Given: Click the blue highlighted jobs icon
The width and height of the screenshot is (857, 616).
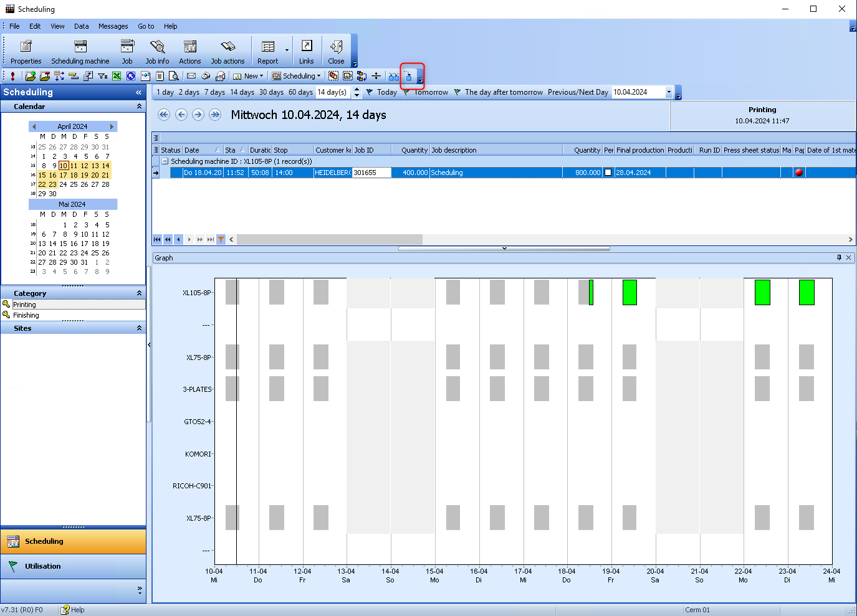Looking at the screenshot, I should pos(409,76).
